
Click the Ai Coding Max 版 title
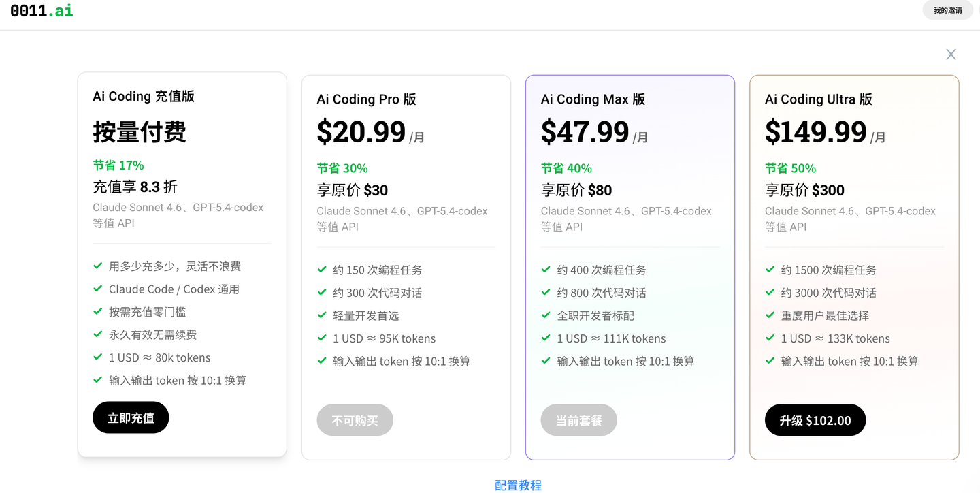click(593, 99)
